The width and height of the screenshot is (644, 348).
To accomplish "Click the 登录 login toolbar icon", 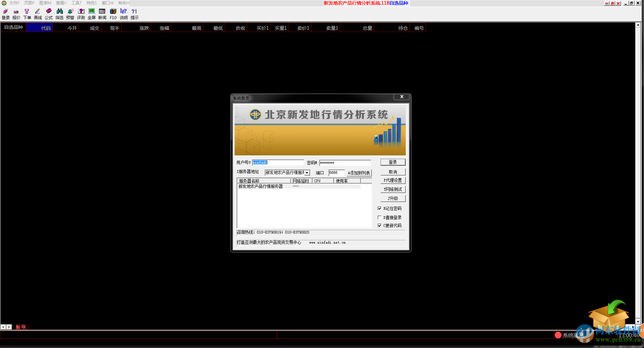I will pyautogui.click(x=5, y=14).
